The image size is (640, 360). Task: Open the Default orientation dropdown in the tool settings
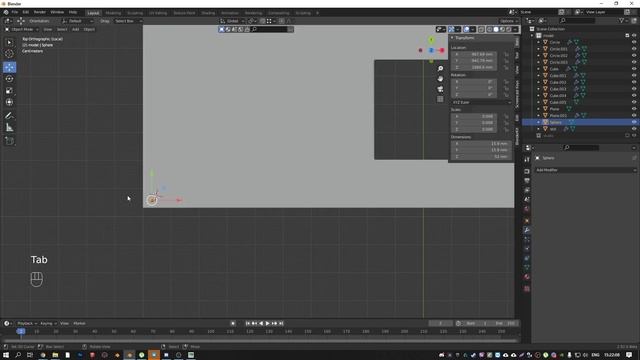tap(78, 21)
